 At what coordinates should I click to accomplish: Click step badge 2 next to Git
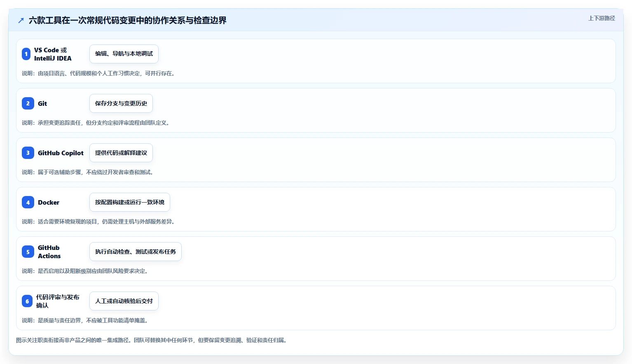(28, 103)
